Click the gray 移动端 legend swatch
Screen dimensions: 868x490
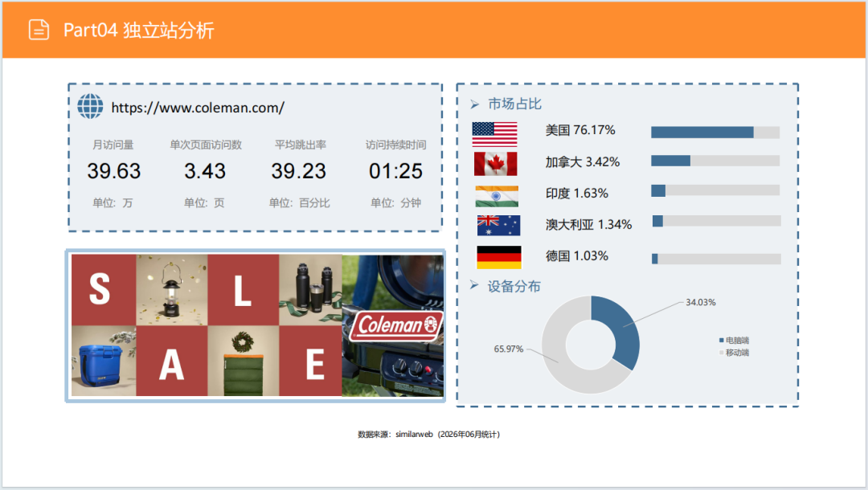721,353
